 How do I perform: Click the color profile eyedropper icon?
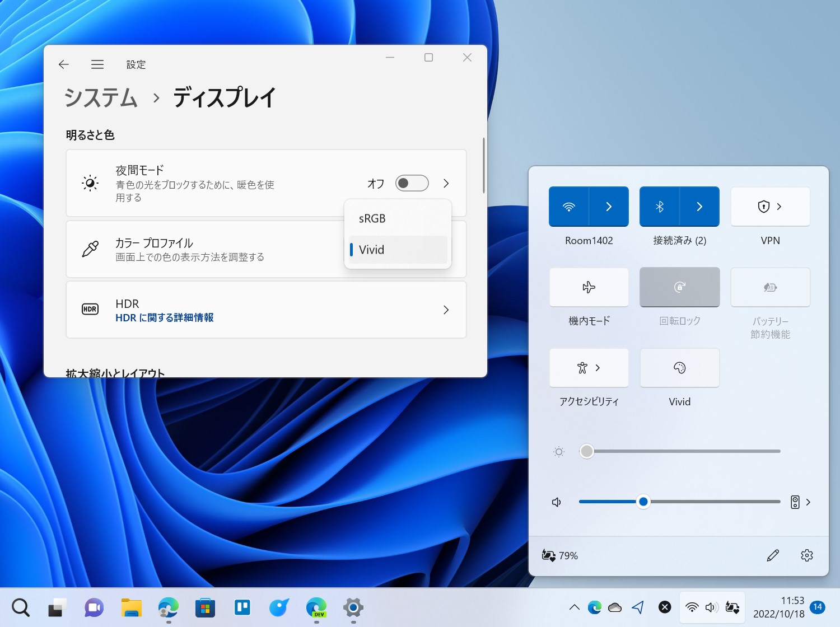(x=90, y=249)
